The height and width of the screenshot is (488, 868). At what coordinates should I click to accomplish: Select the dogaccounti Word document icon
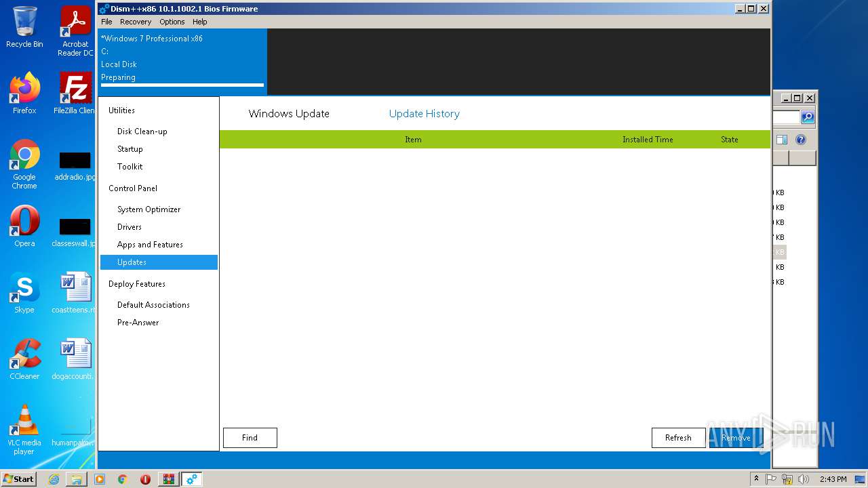point(75,359)
